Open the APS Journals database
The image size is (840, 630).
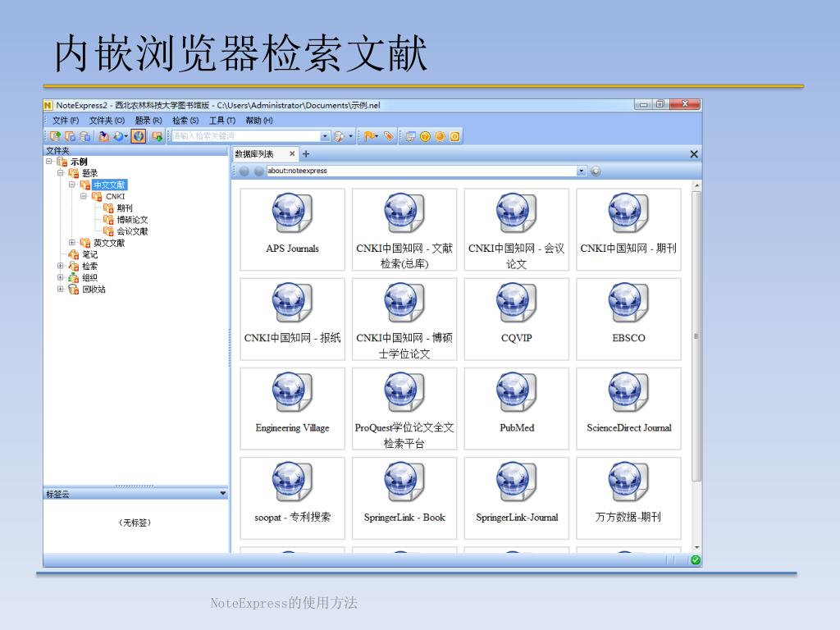pyautogui.click(x=293, y=230)
